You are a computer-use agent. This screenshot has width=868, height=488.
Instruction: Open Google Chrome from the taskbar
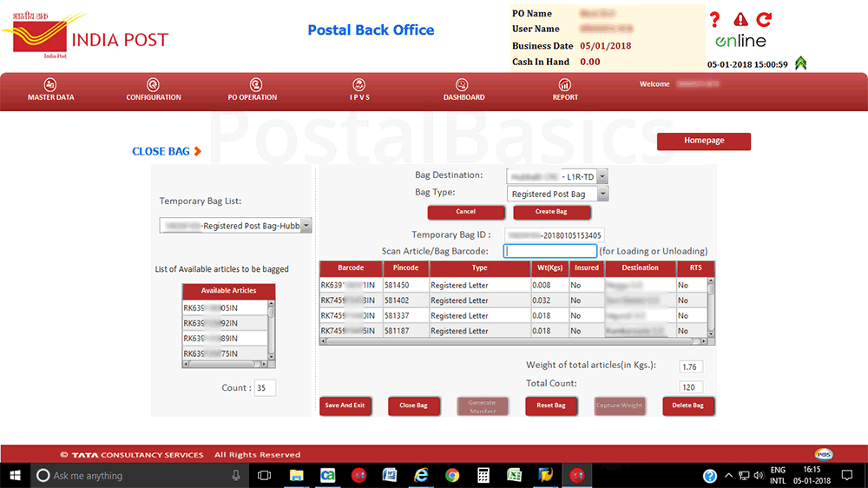pos(452,476)
